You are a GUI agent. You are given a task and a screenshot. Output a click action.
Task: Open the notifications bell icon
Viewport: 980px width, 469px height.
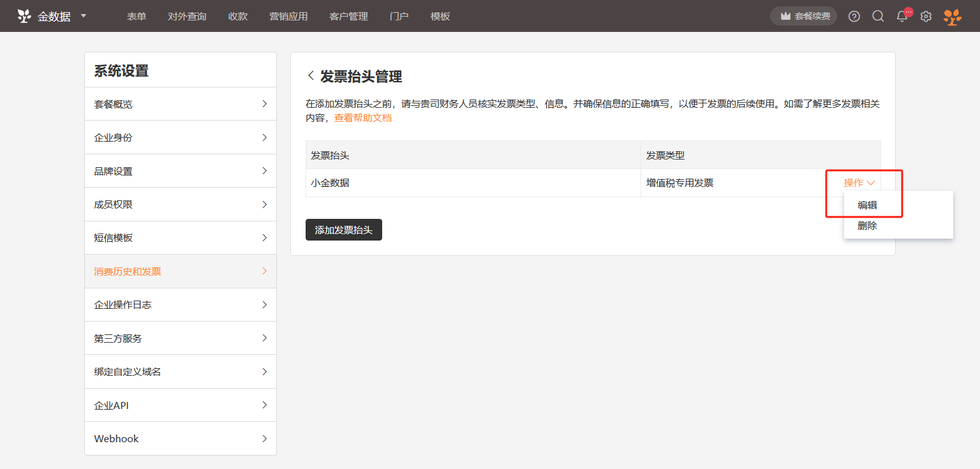click(x=902, y=17)
